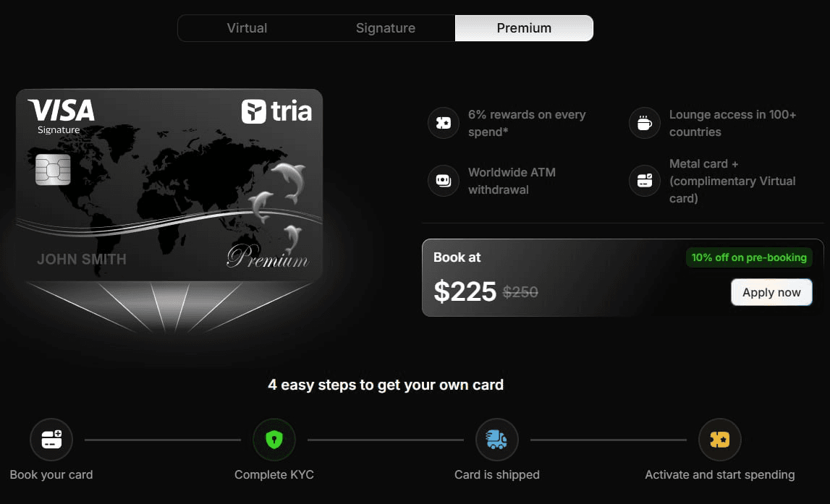Click the 6% rewards ticket icon
Viewport: 830px width, 504px height.
click(443, 123)
